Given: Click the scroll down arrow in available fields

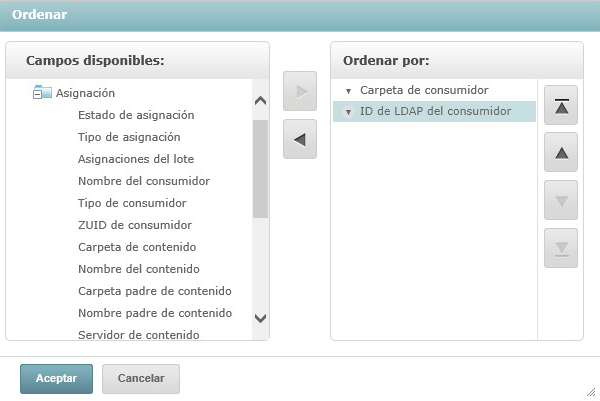Looking at the screenshot, I should 260,318.
